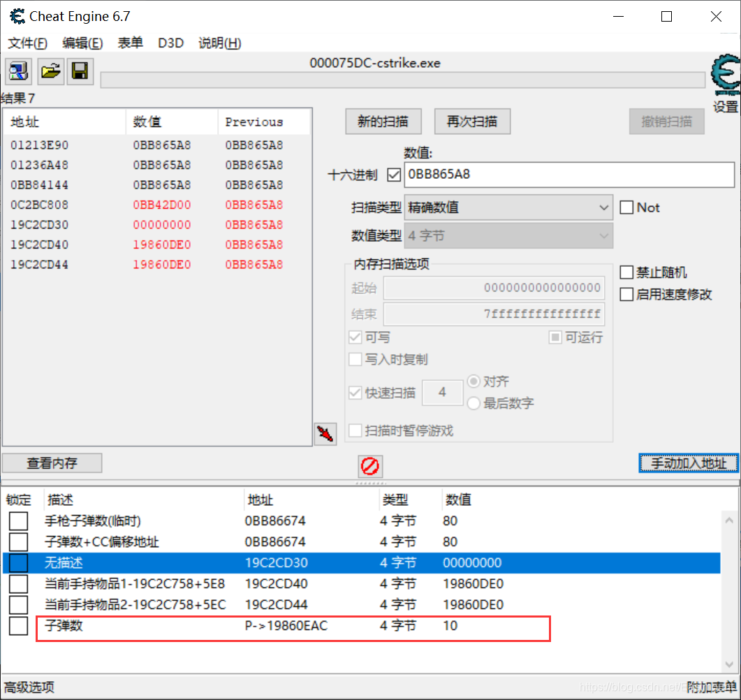The width and height of the screenshot is (741, 700).
Task: Select result address 19C2CD30
Action: [40, 224]
